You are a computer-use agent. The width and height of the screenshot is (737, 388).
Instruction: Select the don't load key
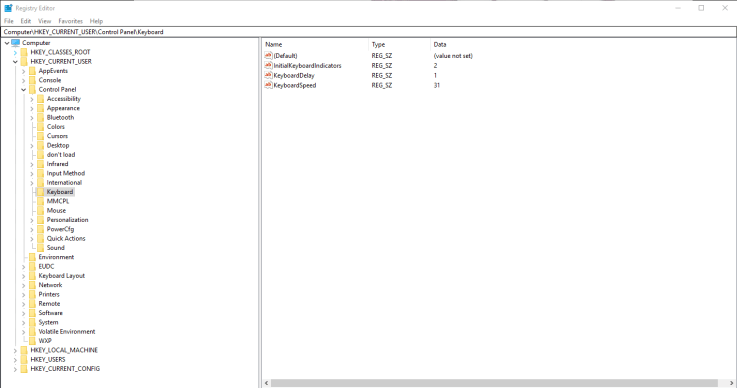(61, 155)
